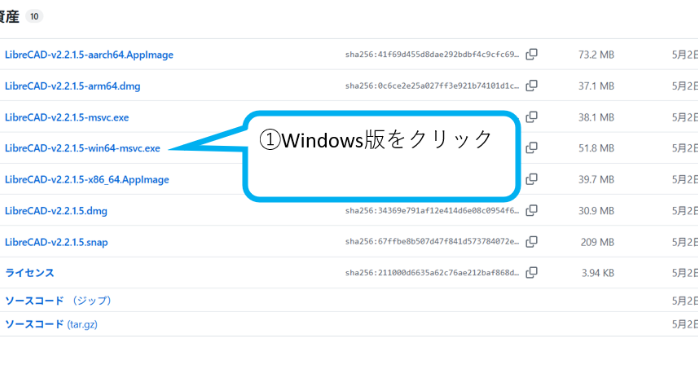Copy sha256 hash for arm64.dmg

[x=532, y=85]
